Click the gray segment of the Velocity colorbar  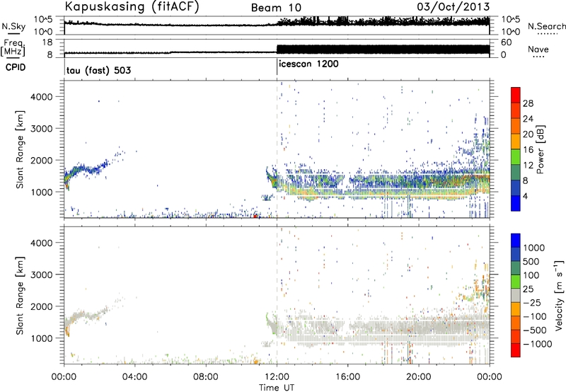516,295
